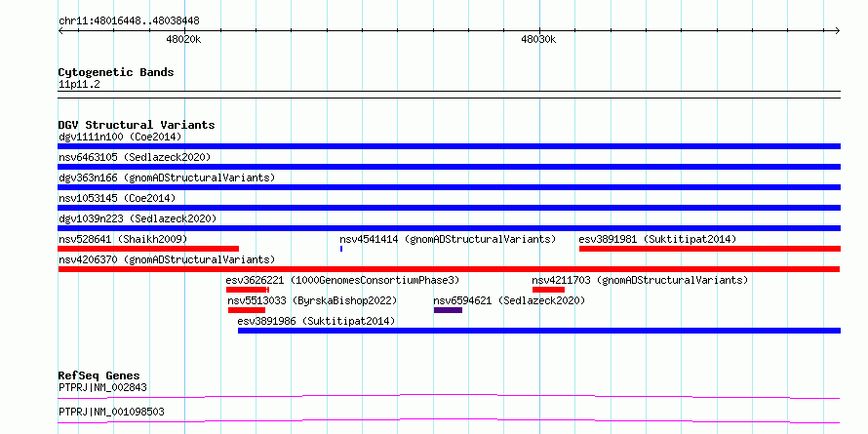Select the nsv6463105 (Sedlazeck2020) label
The width and height of the screenshot is (868, 434).
pyautogui.click(x=135, y=157)
